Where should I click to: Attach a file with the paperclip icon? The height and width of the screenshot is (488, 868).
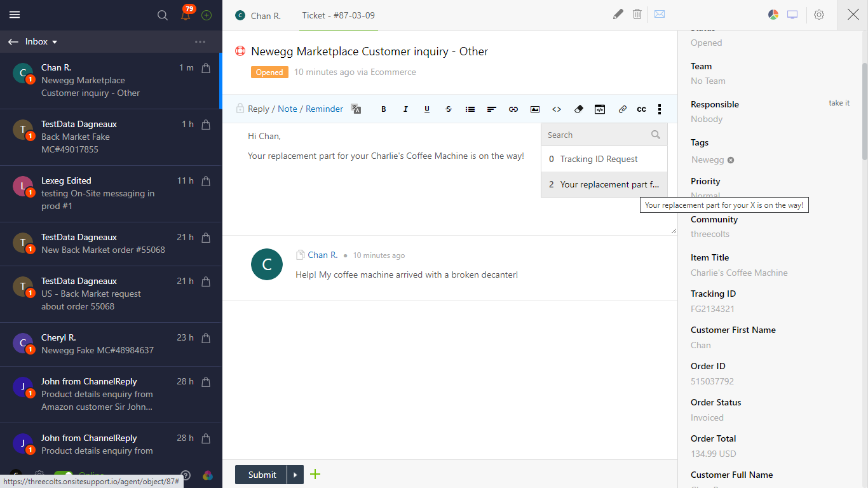[x=623, y=109]
